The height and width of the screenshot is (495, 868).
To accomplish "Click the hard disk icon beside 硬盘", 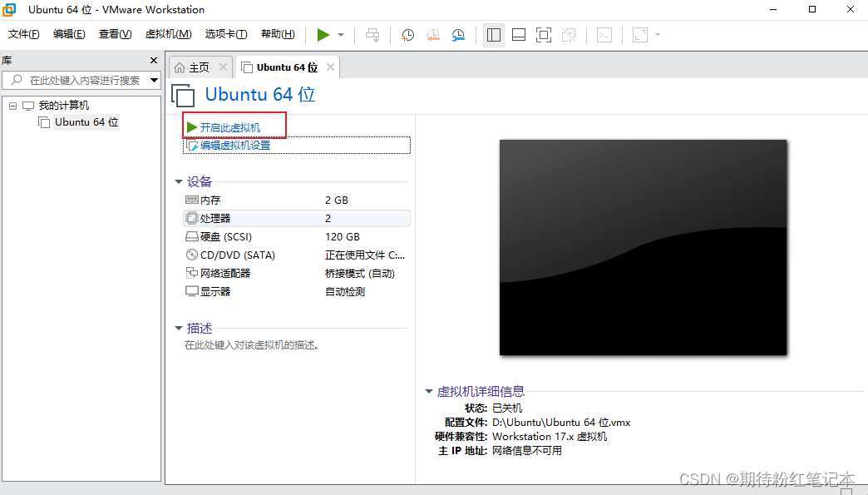I will (x=191, y=236).
